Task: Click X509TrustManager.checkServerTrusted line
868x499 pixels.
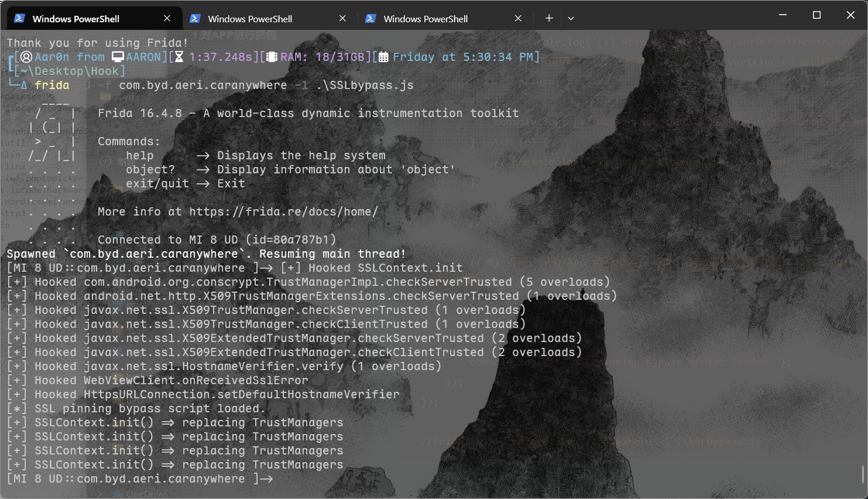Action: tap(266, 310)
